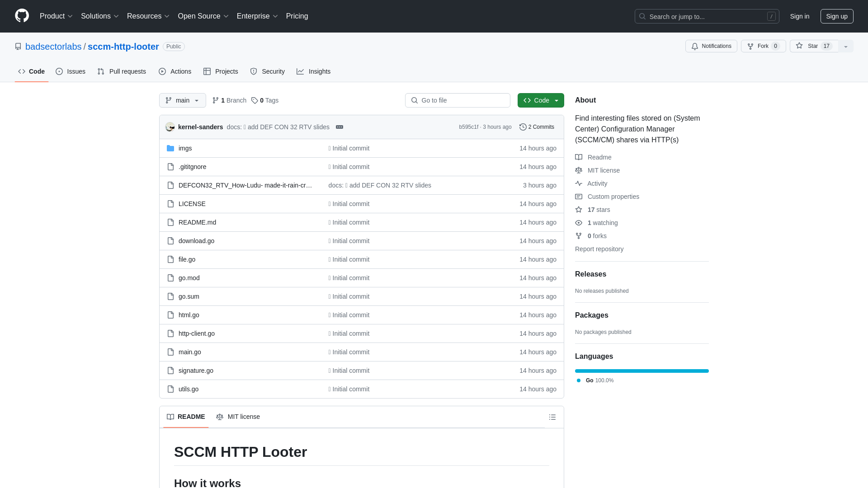Open commit b595c1f

coord(468,127)
